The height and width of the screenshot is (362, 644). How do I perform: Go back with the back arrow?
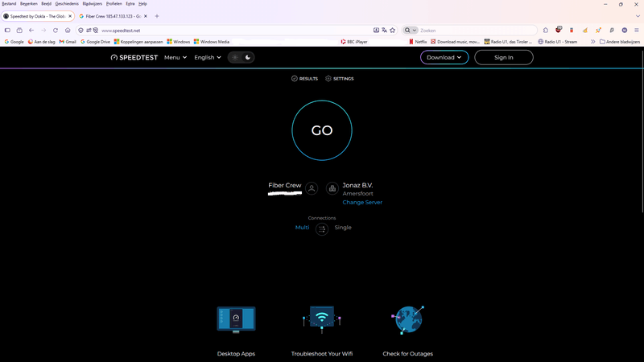31,31
